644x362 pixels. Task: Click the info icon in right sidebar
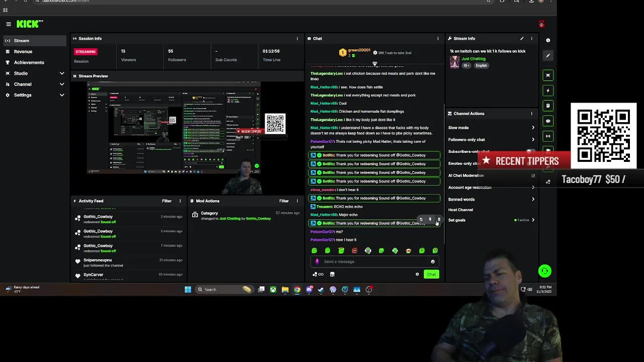[548, 40]
